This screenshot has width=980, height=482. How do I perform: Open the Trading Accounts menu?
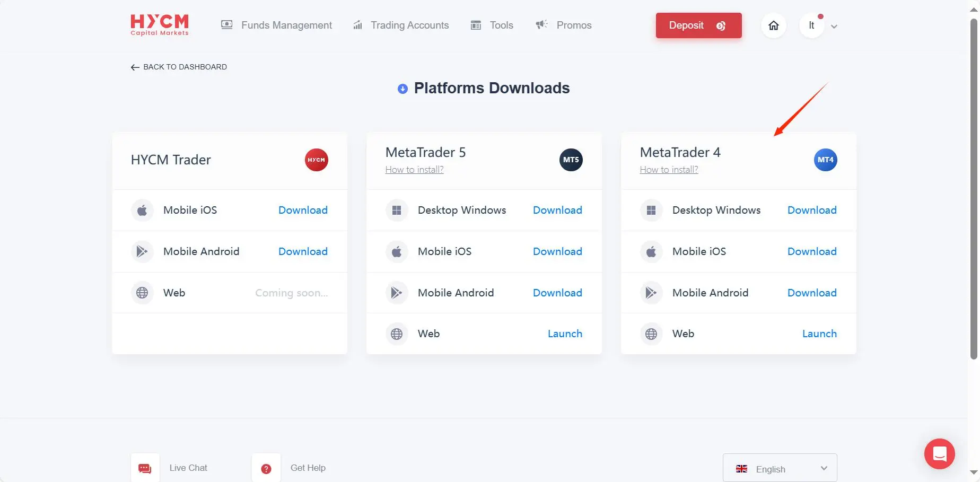pyautogui.click(x=401, y=25)
